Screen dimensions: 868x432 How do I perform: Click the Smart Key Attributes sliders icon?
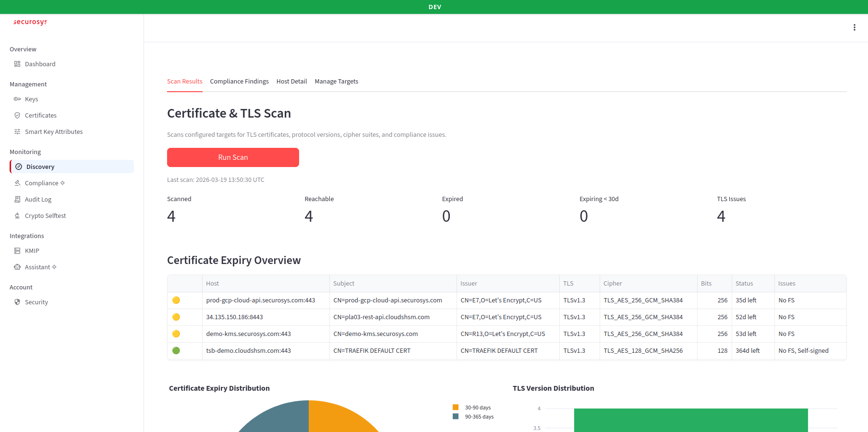(17, 132)
